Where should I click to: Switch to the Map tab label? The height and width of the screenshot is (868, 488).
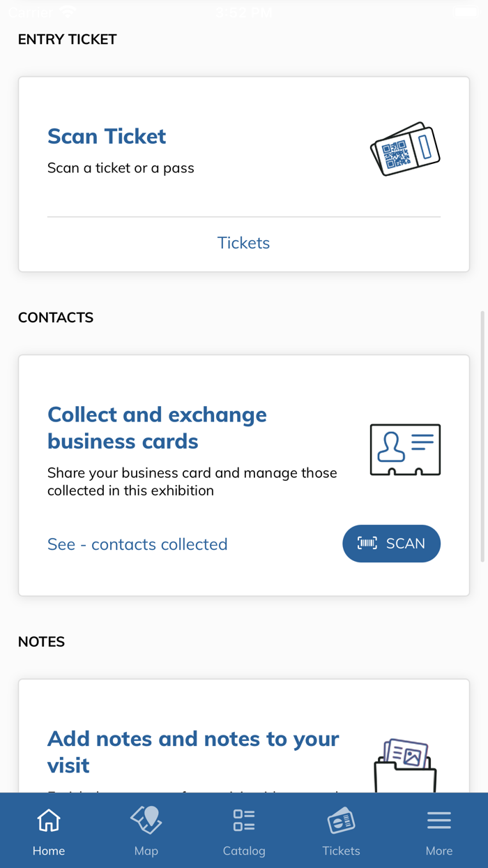[x=146, y=851]
